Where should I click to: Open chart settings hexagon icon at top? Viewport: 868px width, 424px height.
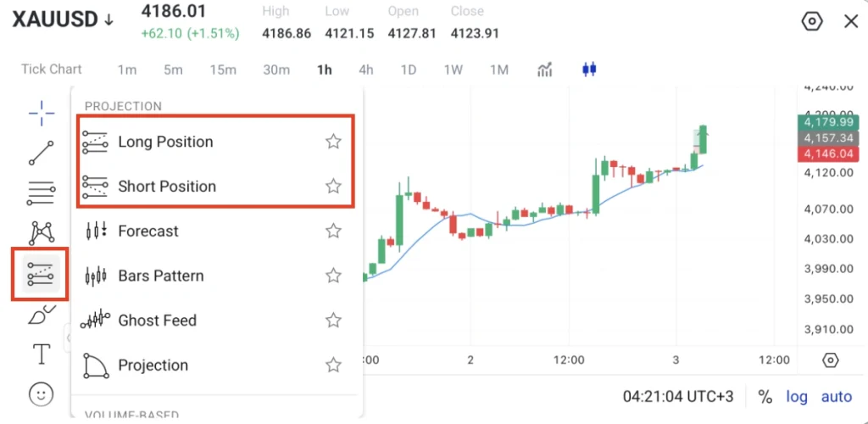pos(812,21)
